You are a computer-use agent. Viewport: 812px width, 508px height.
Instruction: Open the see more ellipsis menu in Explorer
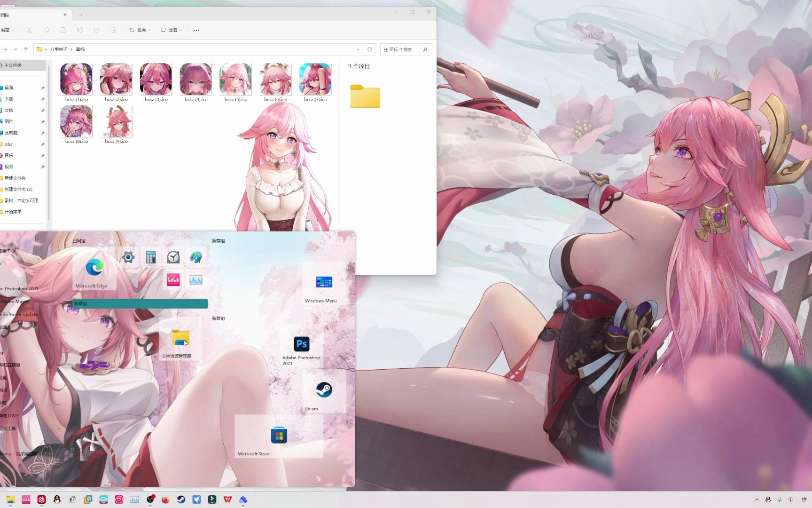pos(196,30)
